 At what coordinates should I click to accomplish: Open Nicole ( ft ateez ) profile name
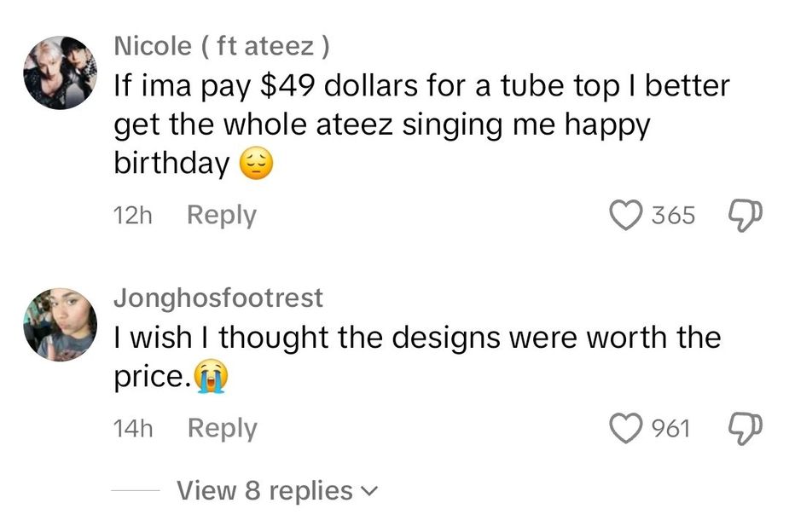222,45
